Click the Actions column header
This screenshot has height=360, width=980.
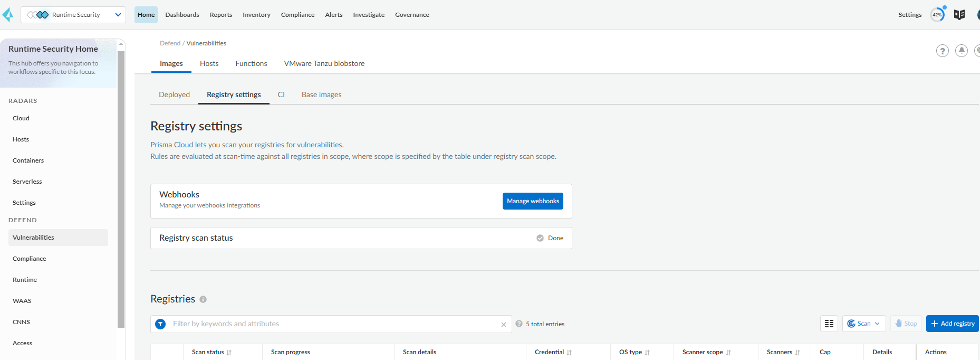(936, 352)
